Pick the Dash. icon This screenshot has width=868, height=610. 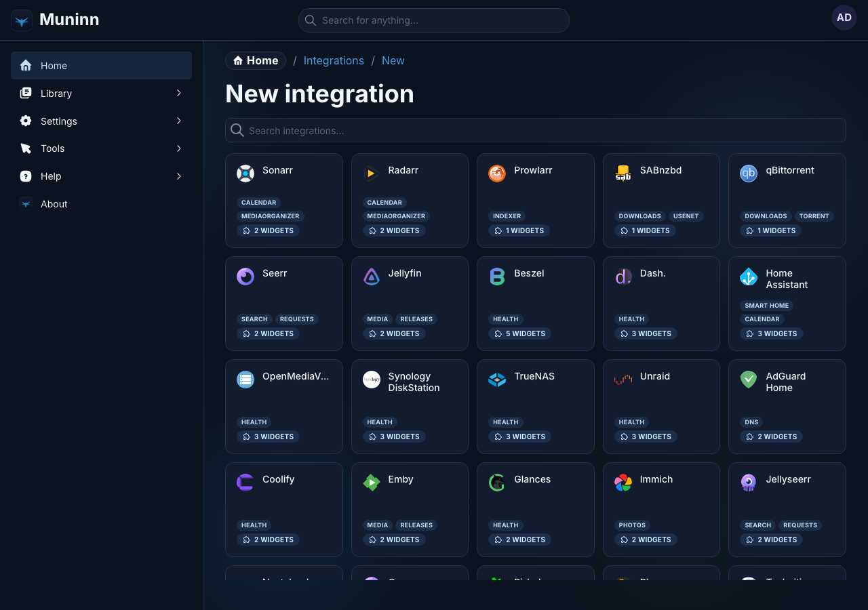(x=623, y=277)
